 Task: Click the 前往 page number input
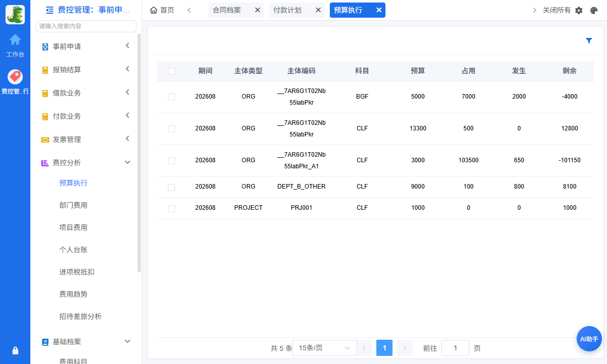455,348
